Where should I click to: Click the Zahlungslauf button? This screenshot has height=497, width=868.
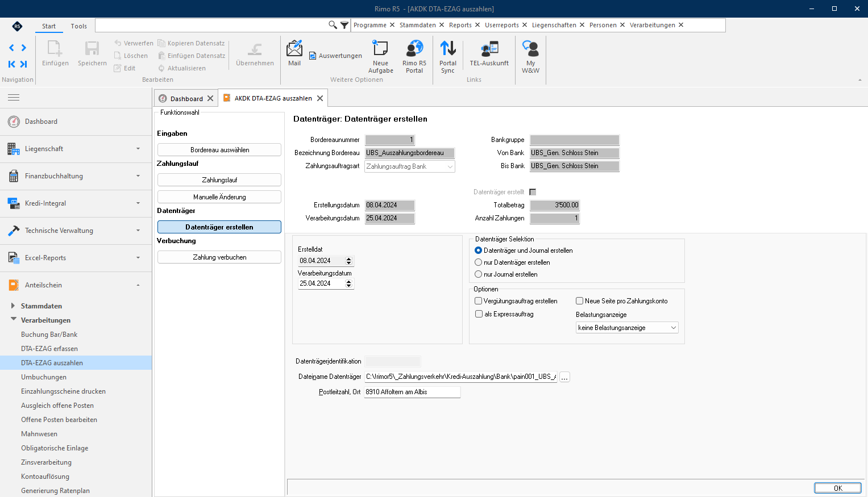(x=219, y=180)
